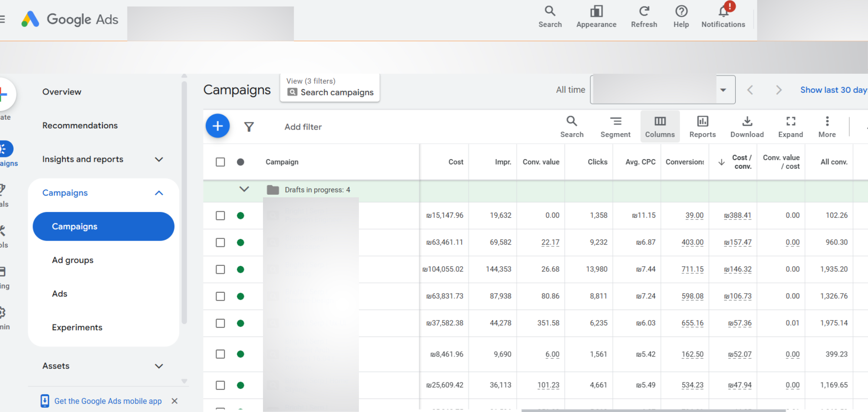This screenshot has height=412, width=868.
Task: Click the sidebar vertical scrollbar
Action: (184, 203)
